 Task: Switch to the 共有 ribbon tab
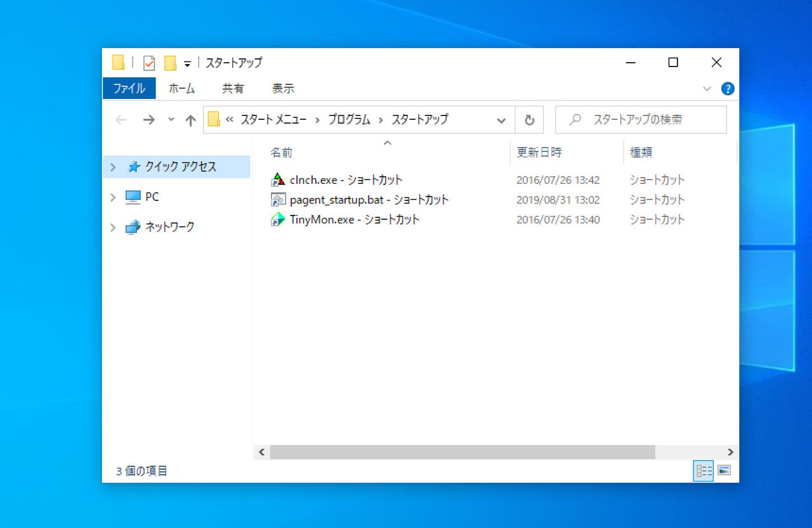point(233,88)
